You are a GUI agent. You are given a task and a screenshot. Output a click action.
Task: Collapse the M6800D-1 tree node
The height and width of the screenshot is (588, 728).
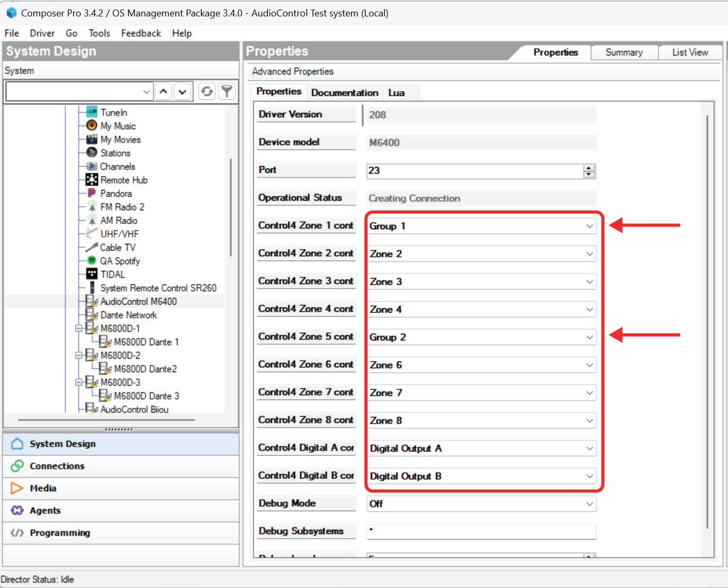click(x=78, y=328)
